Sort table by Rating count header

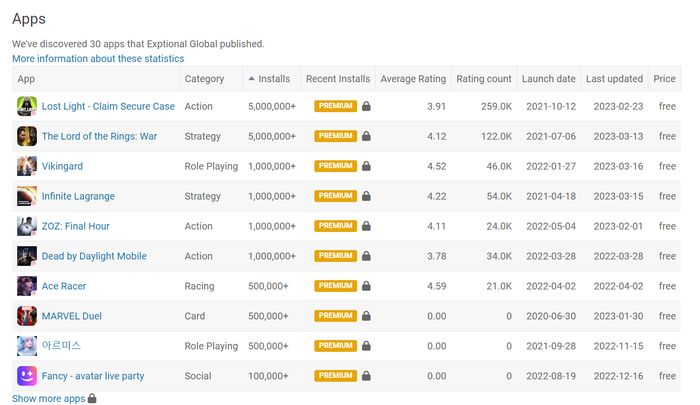click(x=483, y=79)
